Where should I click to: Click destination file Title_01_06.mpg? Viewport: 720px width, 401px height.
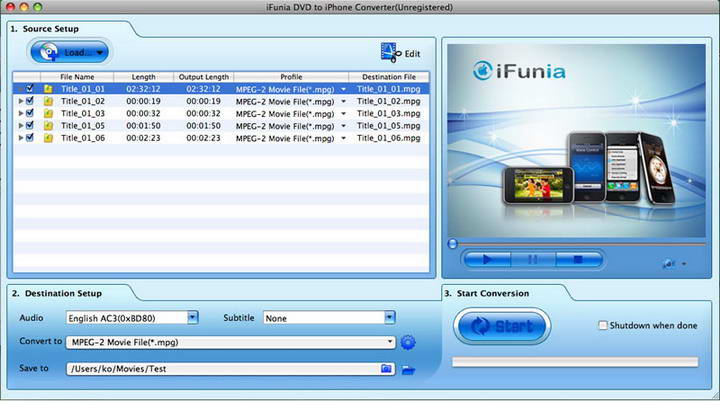[388, 138]
